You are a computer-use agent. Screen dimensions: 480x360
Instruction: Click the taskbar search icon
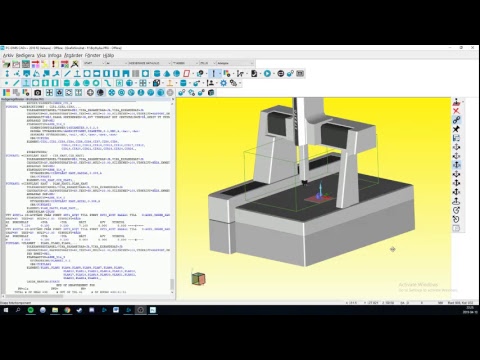(18, 310)
